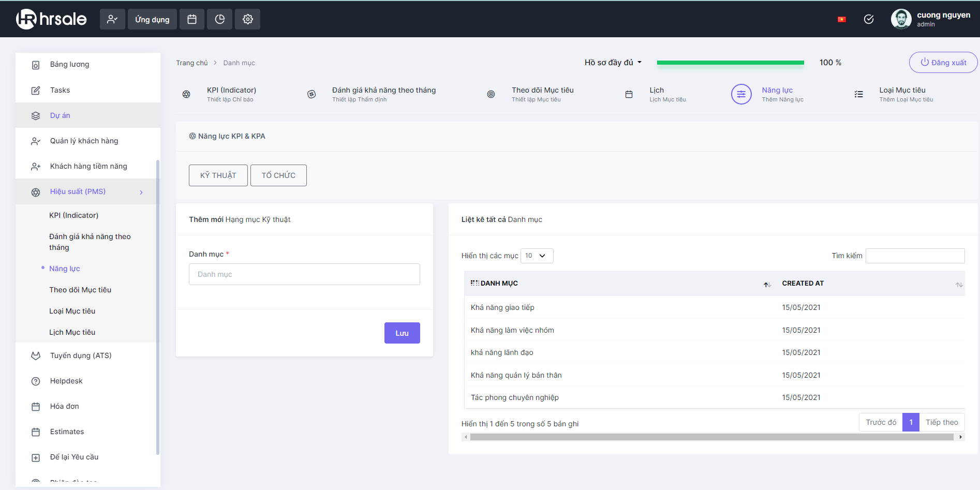Click the Vietnam flag language icon
This screenshot has height=490, width=980.
(x=842, y=20)
